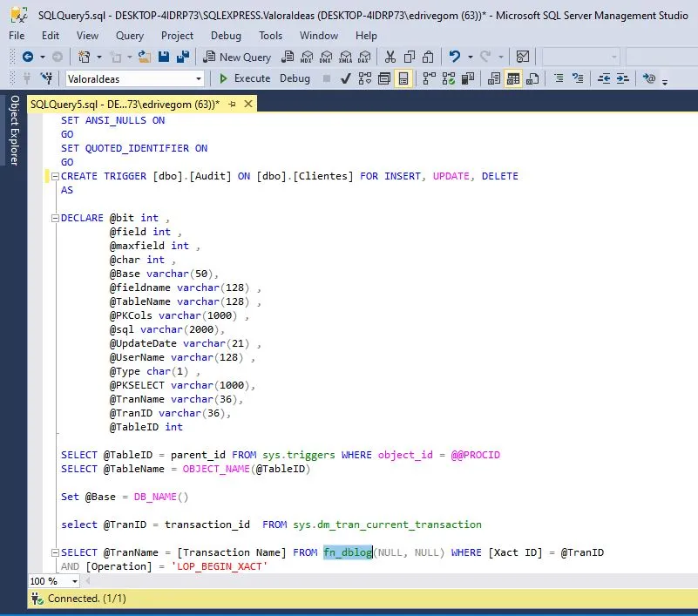698x616 pixels.
Task: Toggle Include Client Statistics
Action: pos(468,78)
